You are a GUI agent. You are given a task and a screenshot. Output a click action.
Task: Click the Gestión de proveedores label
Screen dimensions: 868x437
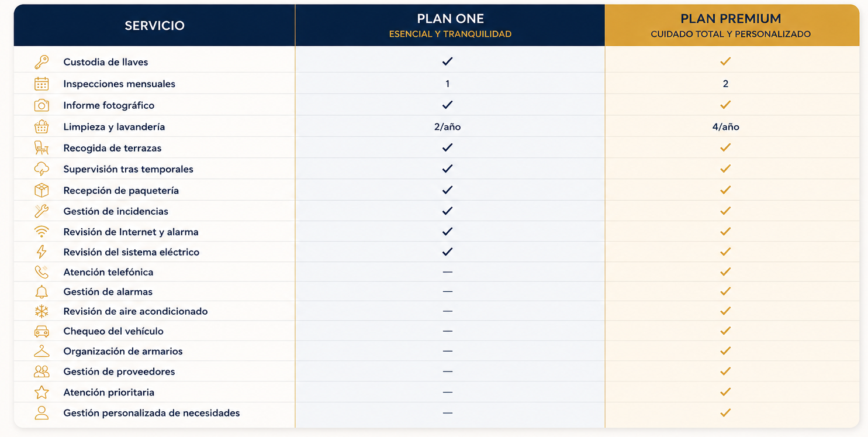pyautogui.click(x=119, y=371)
